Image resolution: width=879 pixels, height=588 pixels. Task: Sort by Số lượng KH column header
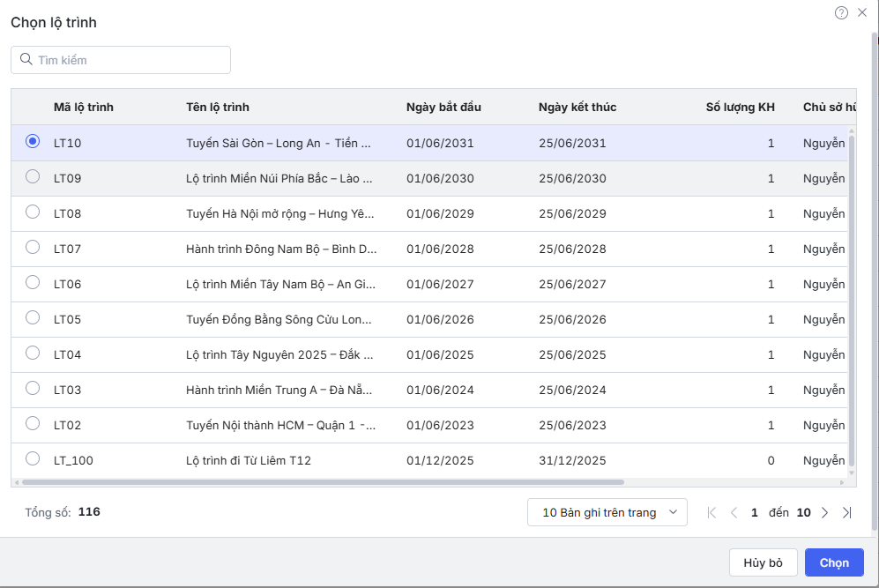click(740, 108)
